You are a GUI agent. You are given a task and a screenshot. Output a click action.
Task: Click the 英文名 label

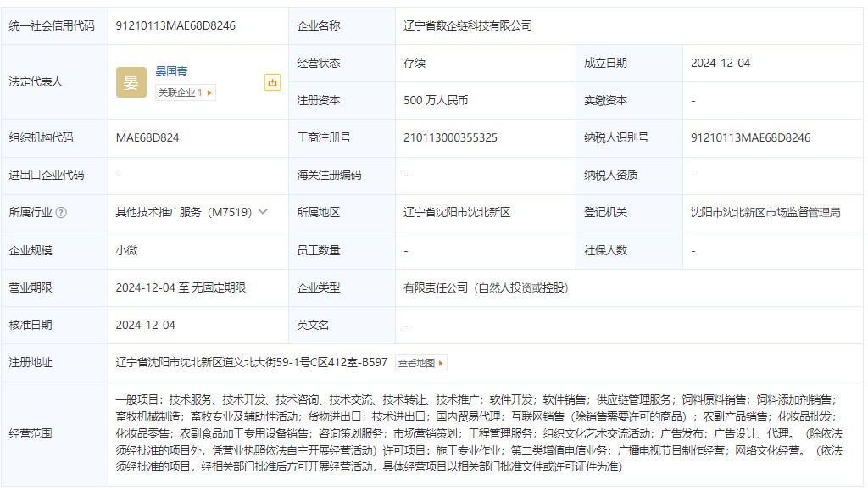(313, 326)
